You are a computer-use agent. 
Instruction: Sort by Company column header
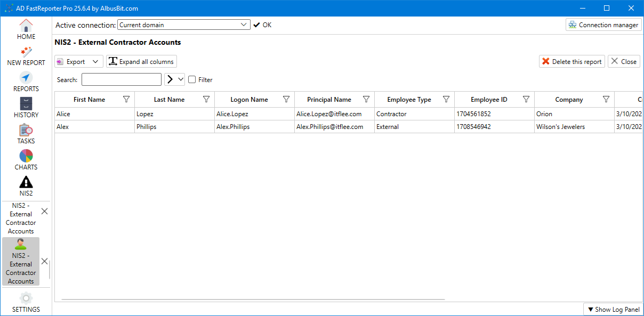point(569,100)
